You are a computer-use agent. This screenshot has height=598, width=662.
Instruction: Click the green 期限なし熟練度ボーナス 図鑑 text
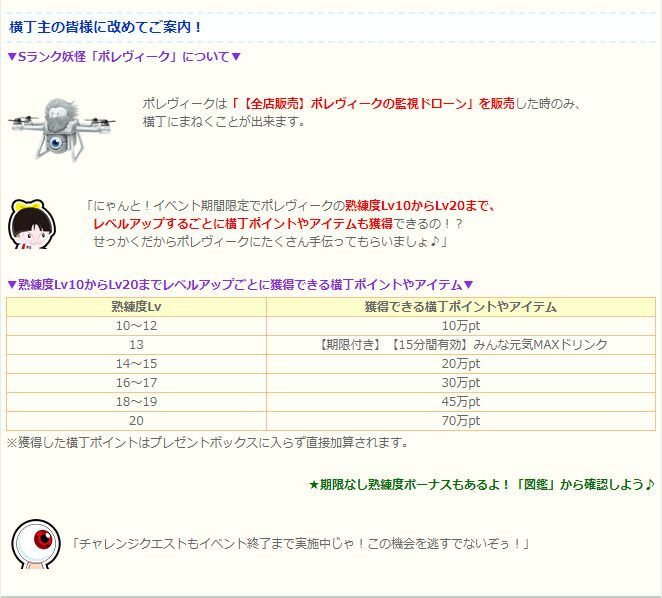click(481, 485)
